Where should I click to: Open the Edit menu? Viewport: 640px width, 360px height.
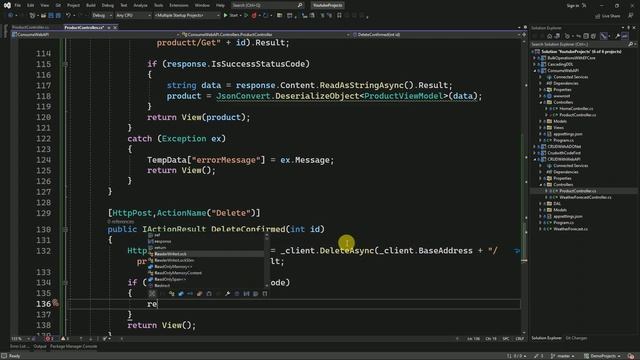[x=31, y=5]
